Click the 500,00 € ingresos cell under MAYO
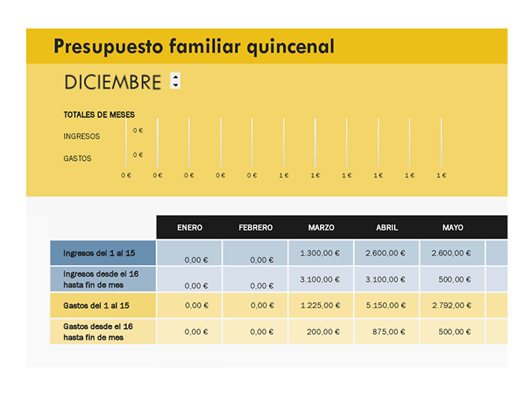The image size is (532, 410). click(452, 279)
